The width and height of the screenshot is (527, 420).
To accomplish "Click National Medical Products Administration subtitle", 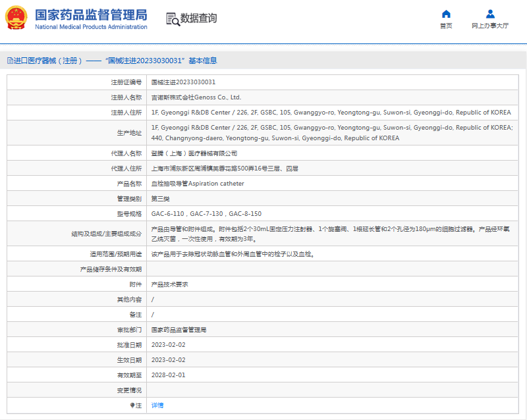I will [91, 27].
